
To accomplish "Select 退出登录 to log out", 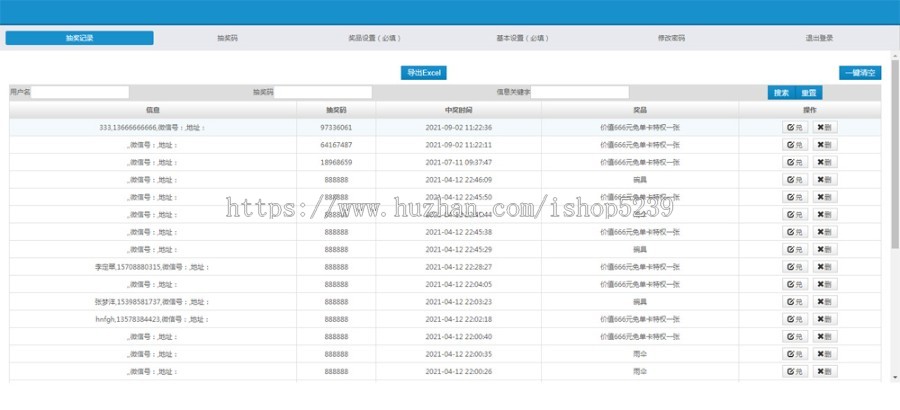I will (819, 38).
